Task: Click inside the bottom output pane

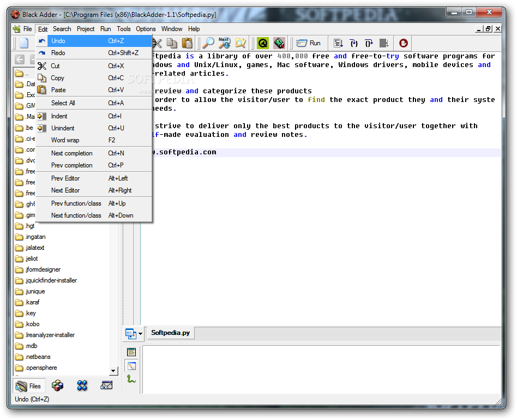Action: coord(321,369)
